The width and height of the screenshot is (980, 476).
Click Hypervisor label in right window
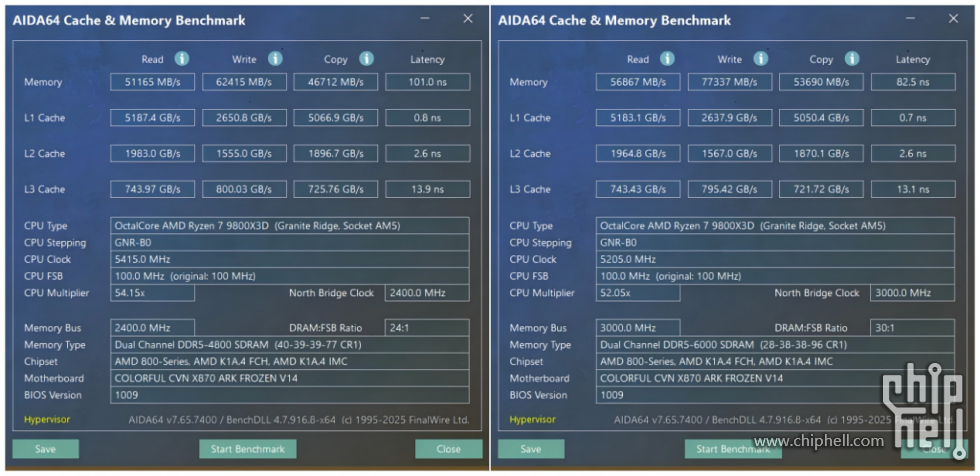pyautogui.click(x=532, y=420)
